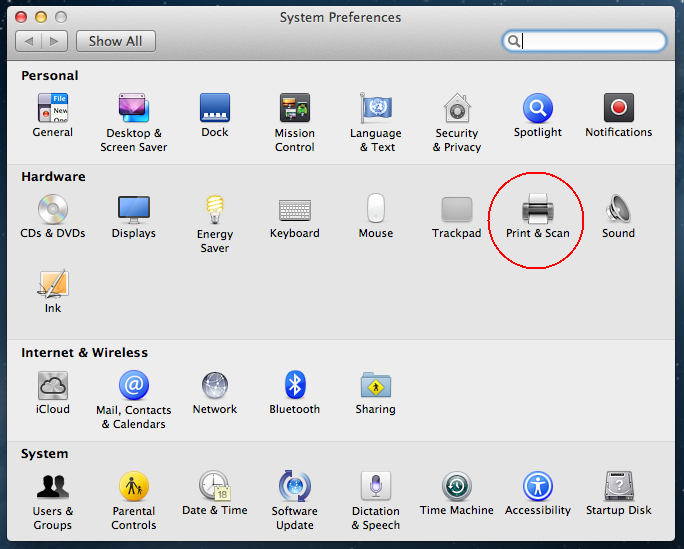Select the Startup Disk icon
Image resolution: width=684 pixels, height=549 pixels.
coord(618,487)
